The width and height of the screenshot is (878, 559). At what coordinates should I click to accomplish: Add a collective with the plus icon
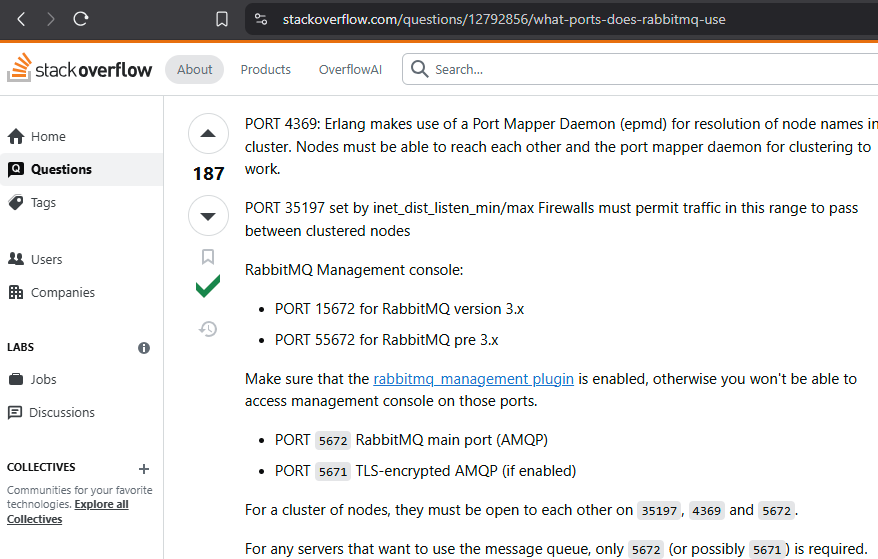[x=144, y=469]
